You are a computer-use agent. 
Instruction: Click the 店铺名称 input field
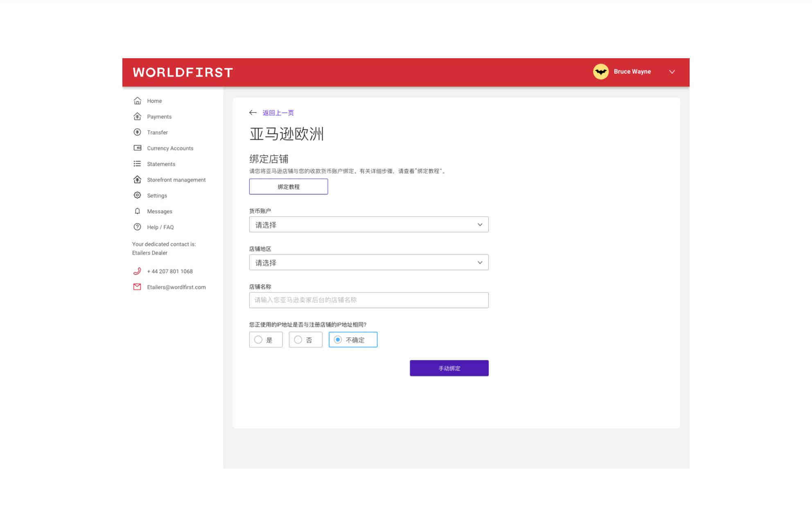(368, 300)
